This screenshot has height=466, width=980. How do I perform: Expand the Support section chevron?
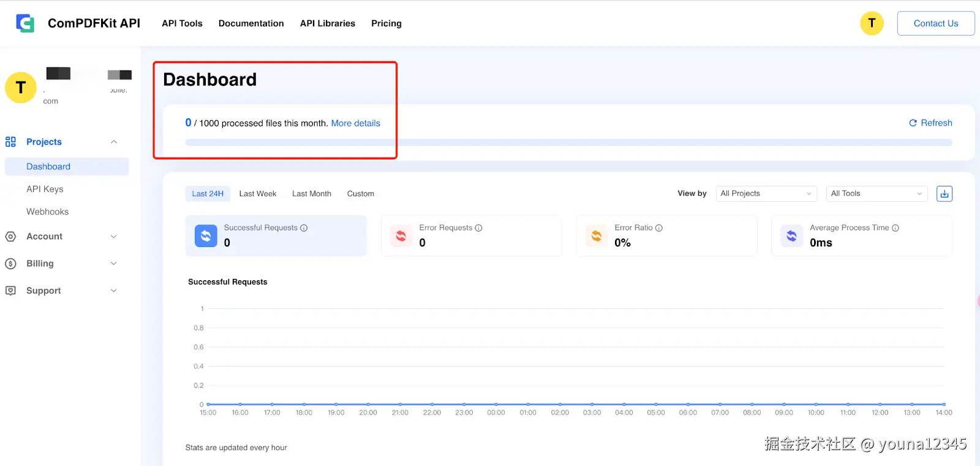click(114, 291)
